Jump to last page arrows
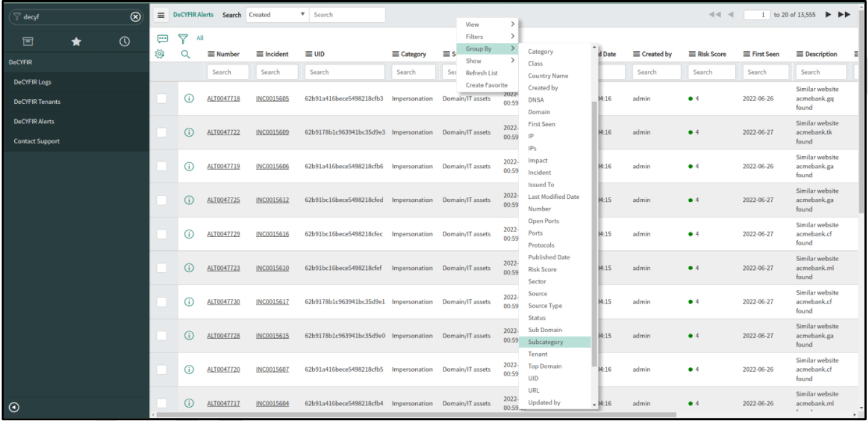The height and width of the screenshot is (421, 868). coord(845,14)
